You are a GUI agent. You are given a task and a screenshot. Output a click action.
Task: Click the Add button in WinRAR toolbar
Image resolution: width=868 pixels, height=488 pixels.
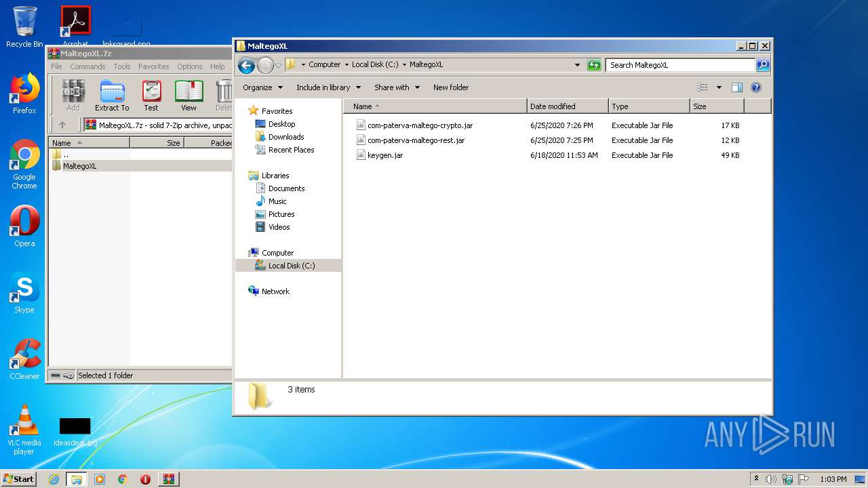point(73,95)
